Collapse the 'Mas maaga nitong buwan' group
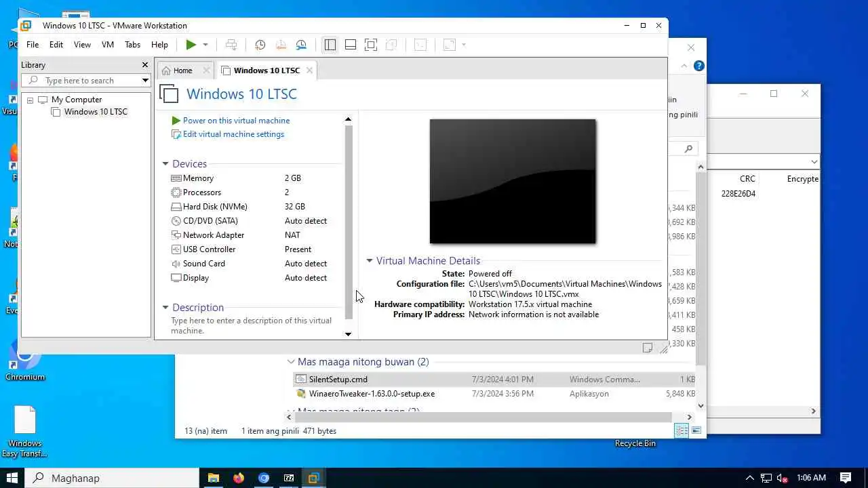This screenshot has width=868, height=488. tap(291, 362)
